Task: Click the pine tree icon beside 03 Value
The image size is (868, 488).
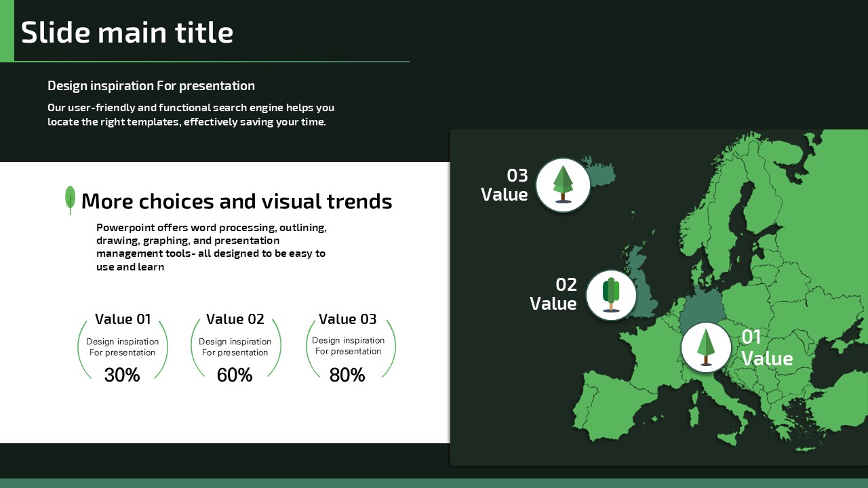Action: [563, 185]
